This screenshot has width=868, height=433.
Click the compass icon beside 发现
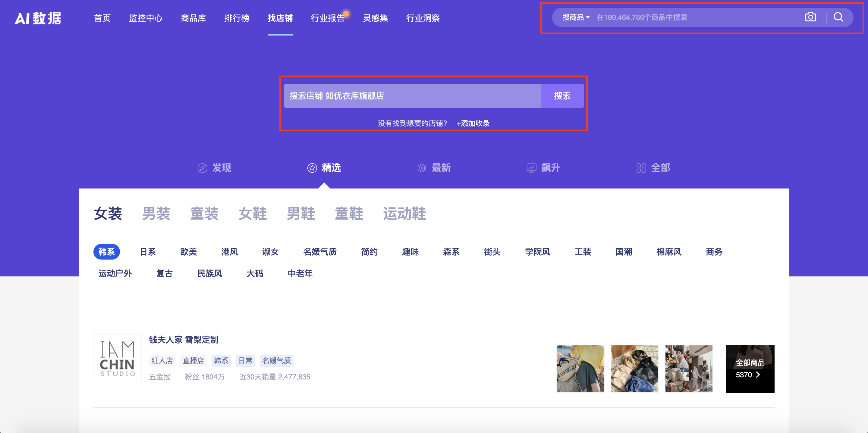[x=203, y=168]
